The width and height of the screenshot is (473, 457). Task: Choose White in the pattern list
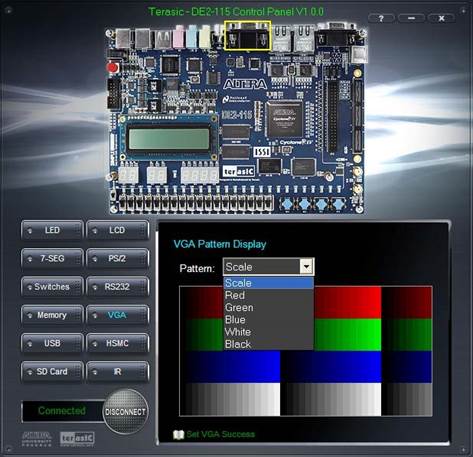268,332
